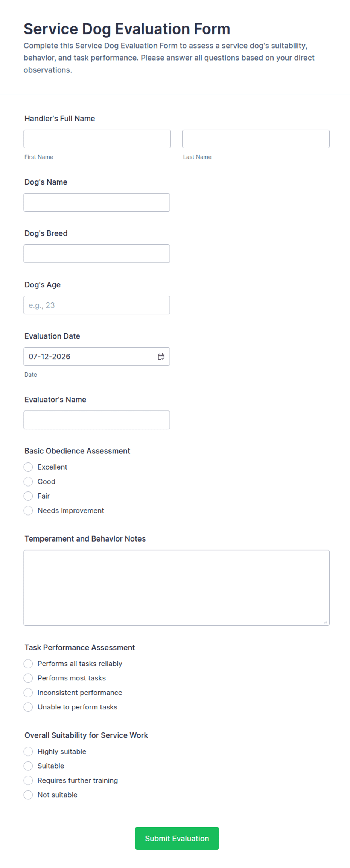Click the Dog's Age field

pyautogui.click(x=97, y=305)
